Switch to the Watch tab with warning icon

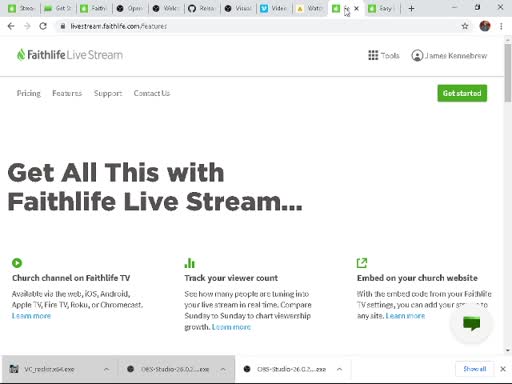click(309, 9)
